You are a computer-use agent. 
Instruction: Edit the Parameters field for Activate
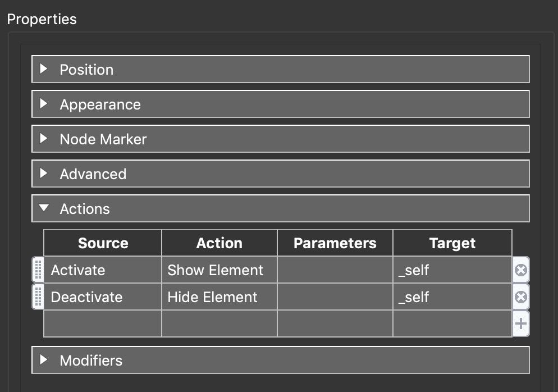[335, 270]
